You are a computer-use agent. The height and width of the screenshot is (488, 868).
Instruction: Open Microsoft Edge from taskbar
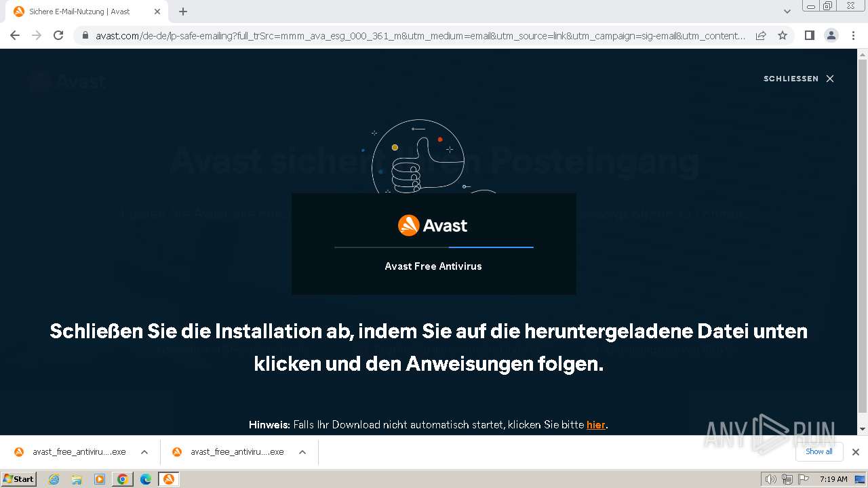pos(146,479)
